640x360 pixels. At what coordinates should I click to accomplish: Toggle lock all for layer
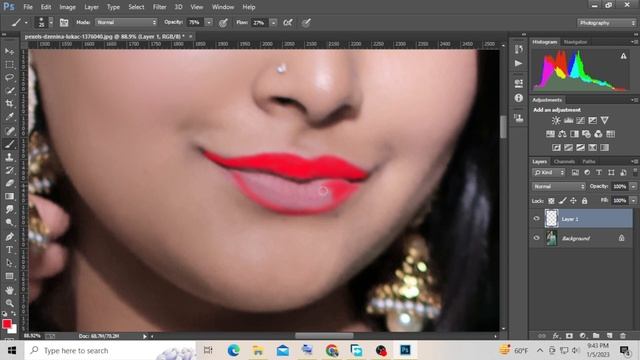click(584, 200)
